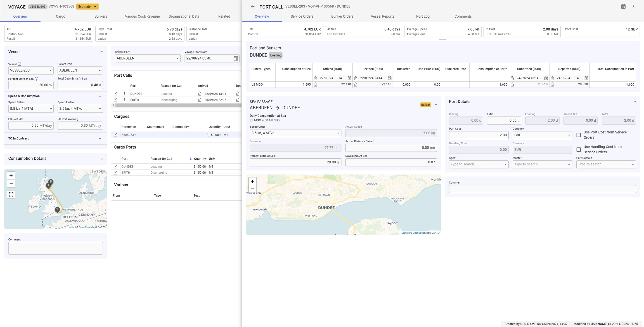This screenshot has height=327, width=644.
Task: Switch to the Bunker Orders tab
Action: pos(342,17)
